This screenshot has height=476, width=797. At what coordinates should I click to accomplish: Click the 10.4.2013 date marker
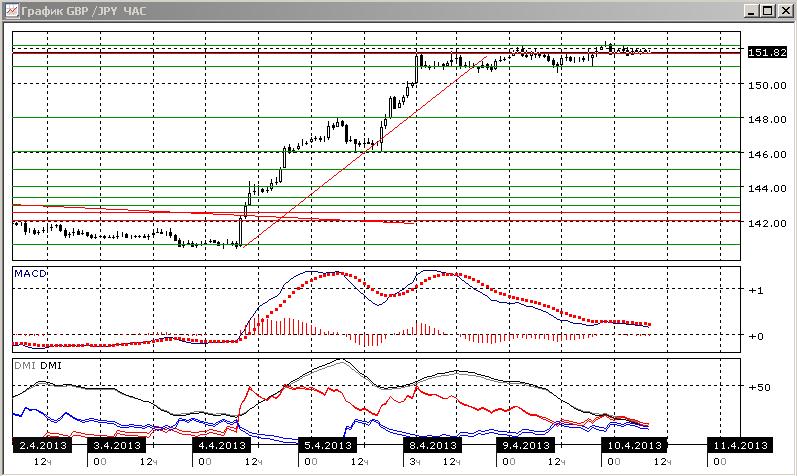point(634,445)
